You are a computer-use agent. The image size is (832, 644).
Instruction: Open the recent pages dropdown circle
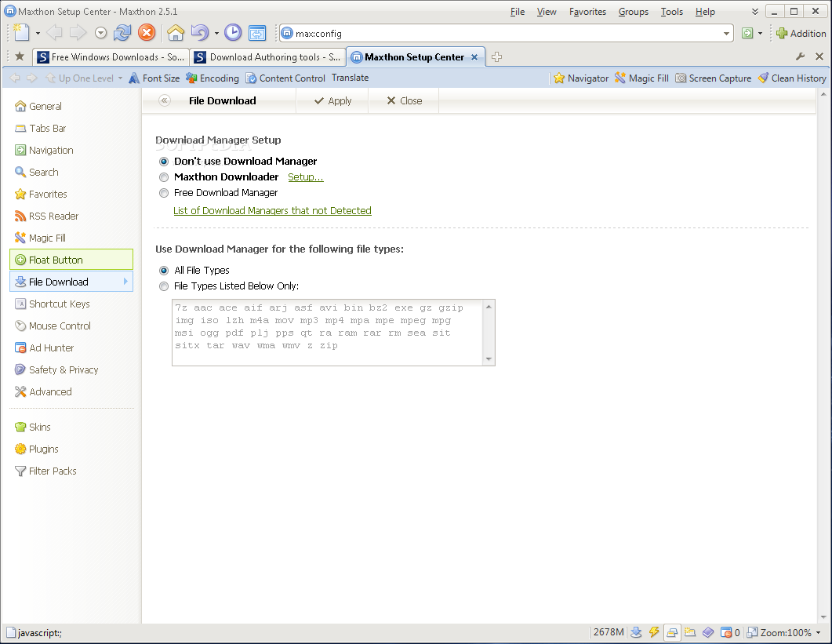pos(101,34)
